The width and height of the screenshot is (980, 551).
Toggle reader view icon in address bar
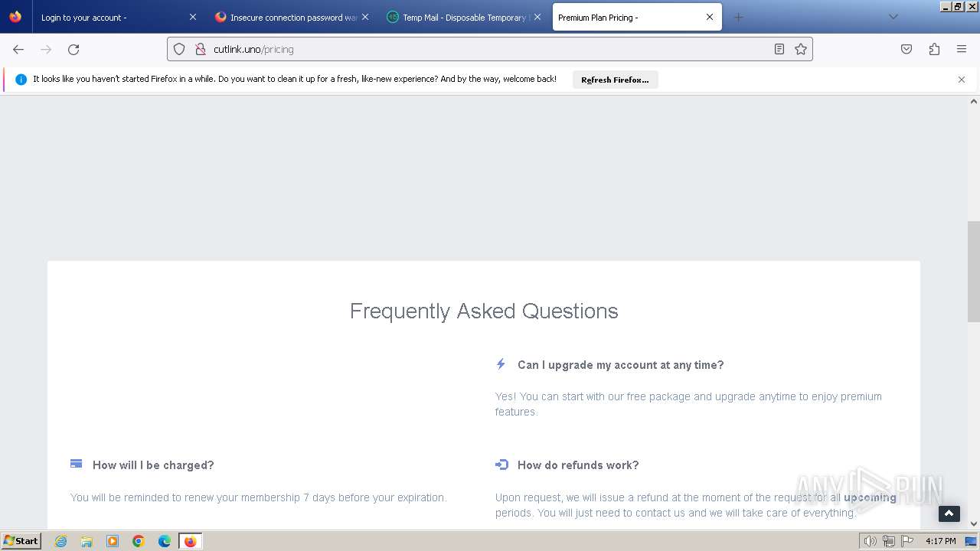coord(779,49)
